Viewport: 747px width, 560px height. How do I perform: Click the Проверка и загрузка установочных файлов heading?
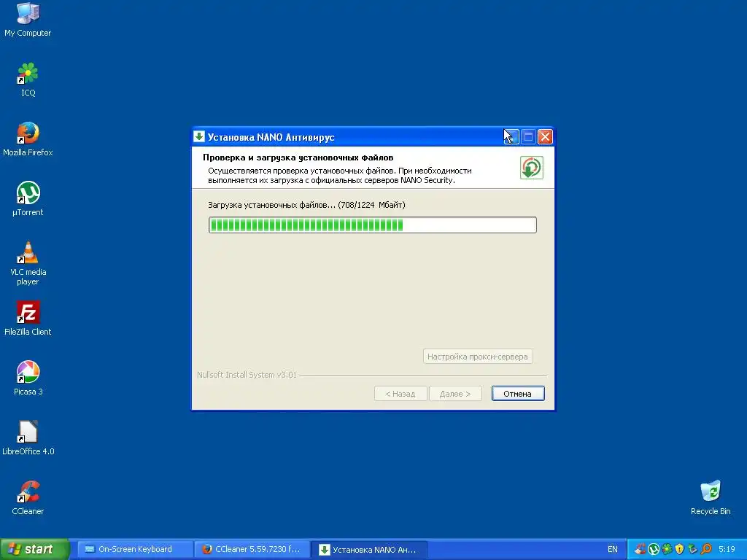pos(298,157)
